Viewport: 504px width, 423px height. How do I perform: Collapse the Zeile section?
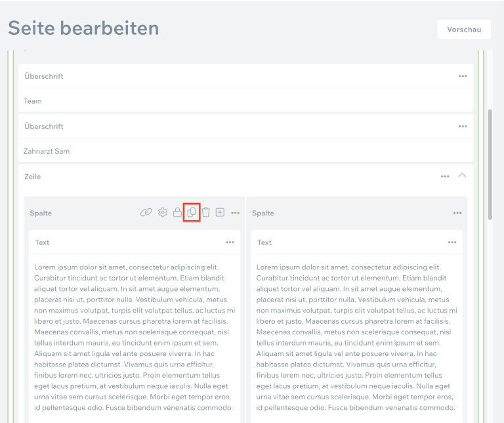(x=462, y=176)
